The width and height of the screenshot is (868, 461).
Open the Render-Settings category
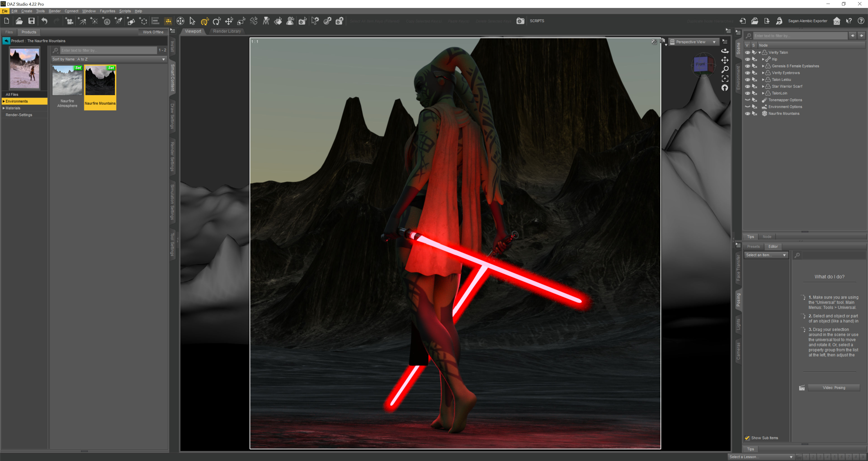click(25, 115)
